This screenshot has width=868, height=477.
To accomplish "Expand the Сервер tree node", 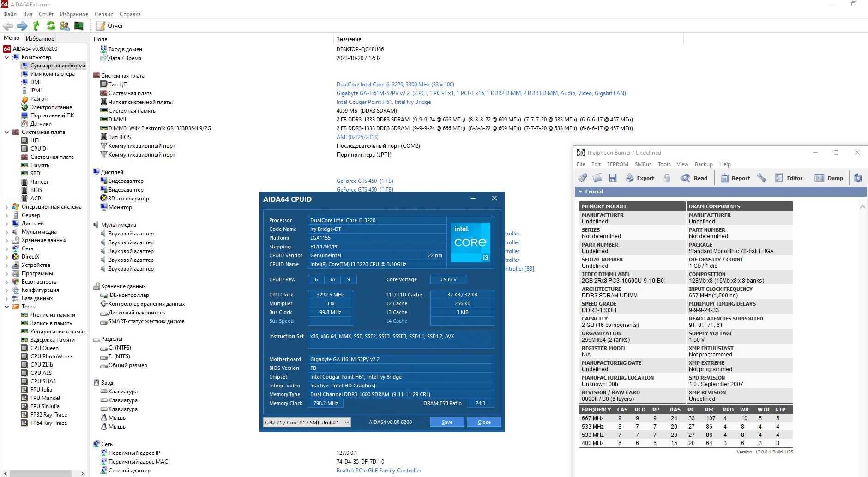I will [6, 215].
